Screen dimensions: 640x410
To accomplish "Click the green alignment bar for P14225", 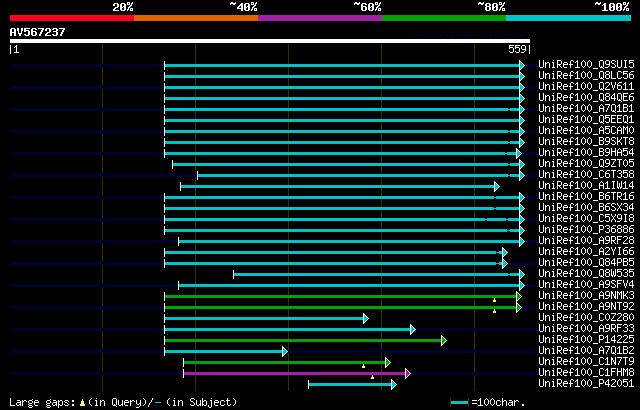I will pyautogui.click(x=303, y=340).
